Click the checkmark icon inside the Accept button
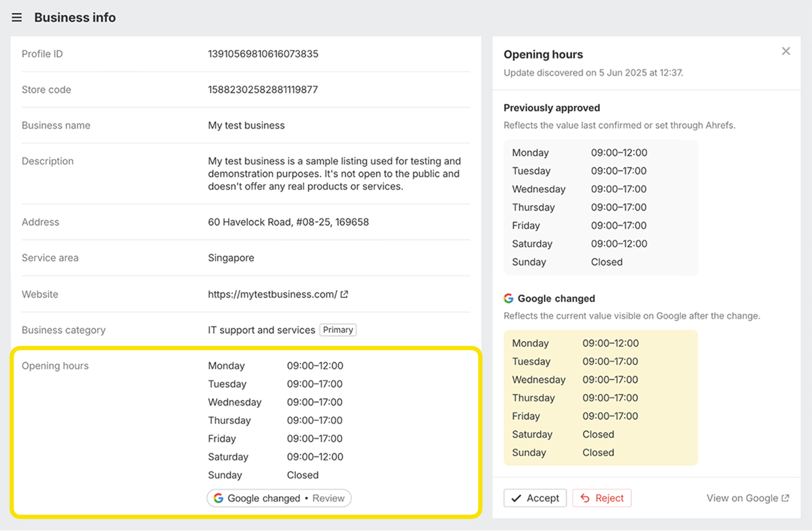This screenshot has height=531, width=812. tap(516, 498)
